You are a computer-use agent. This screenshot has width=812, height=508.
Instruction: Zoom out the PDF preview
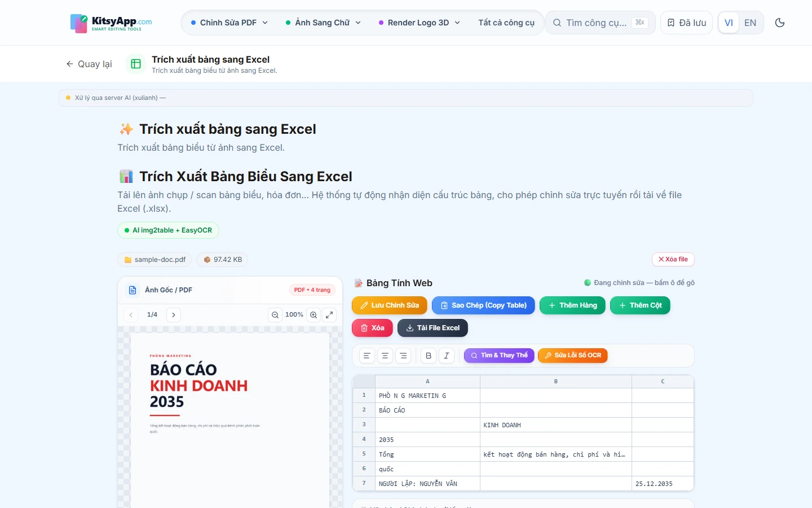275,315
